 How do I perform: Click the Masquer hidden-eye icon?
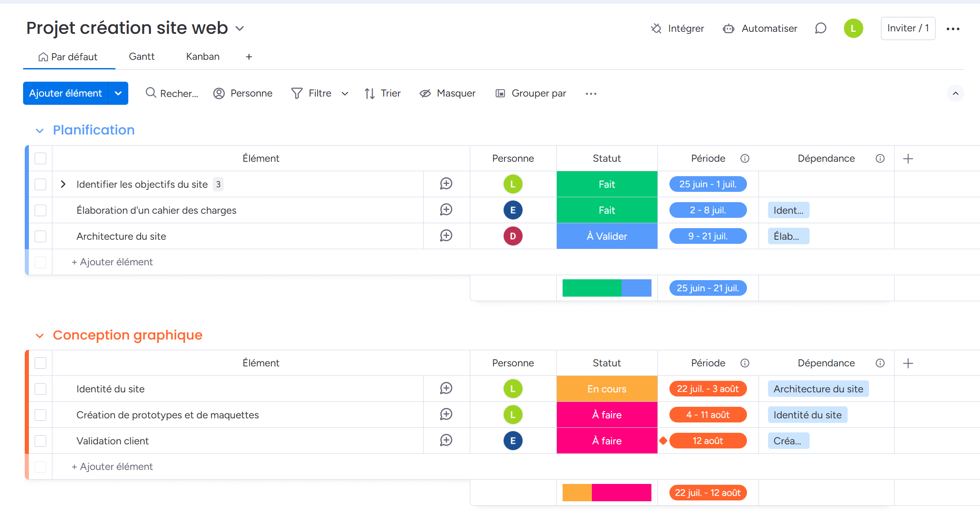[x=425, y=93]
